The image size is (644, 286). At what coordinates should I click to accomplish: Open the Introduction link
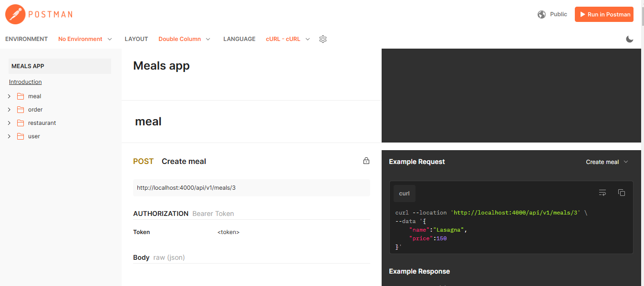[25, 82]
